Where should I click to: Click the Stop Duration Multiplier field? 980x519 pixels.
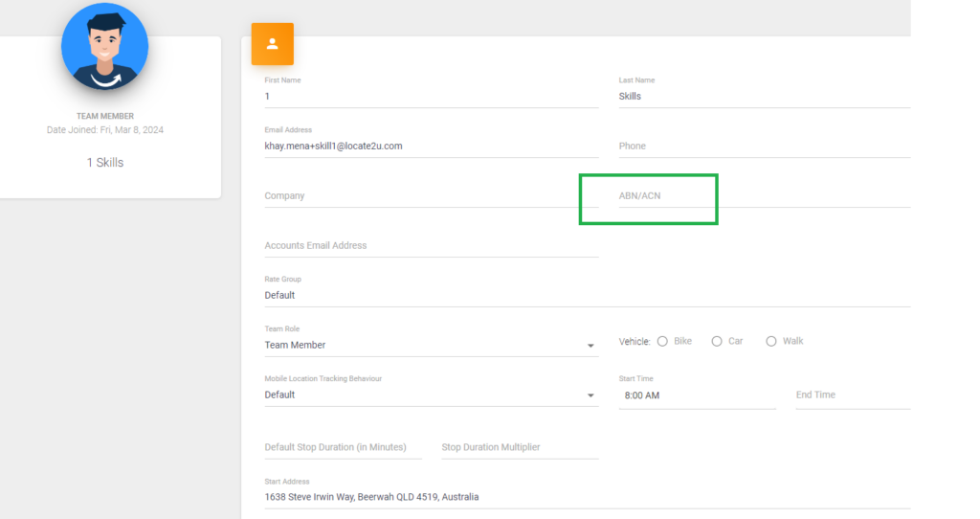tap(520, 448)
